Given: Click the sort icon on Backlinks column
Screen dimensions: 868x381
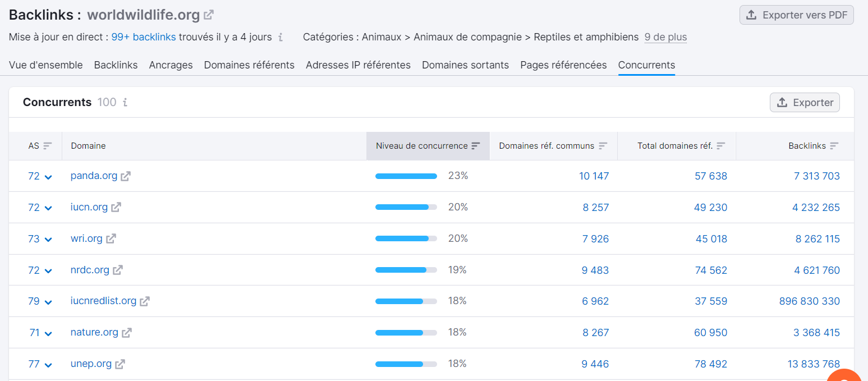Looking at the screenshot, I should coord(835,145).
